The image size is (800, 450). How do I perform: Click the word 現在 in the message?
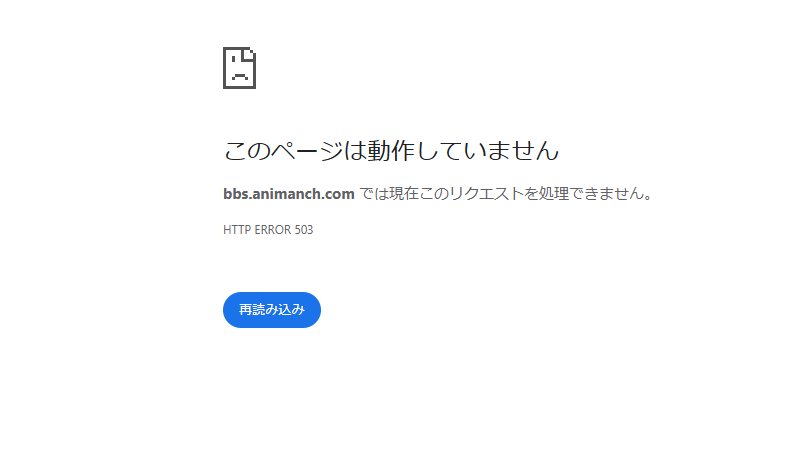[x=404, y=194]
